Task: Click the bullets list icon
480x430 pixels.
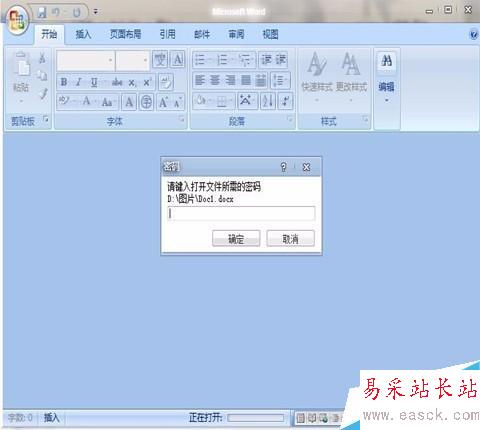Action: click(x=200, y=60)
